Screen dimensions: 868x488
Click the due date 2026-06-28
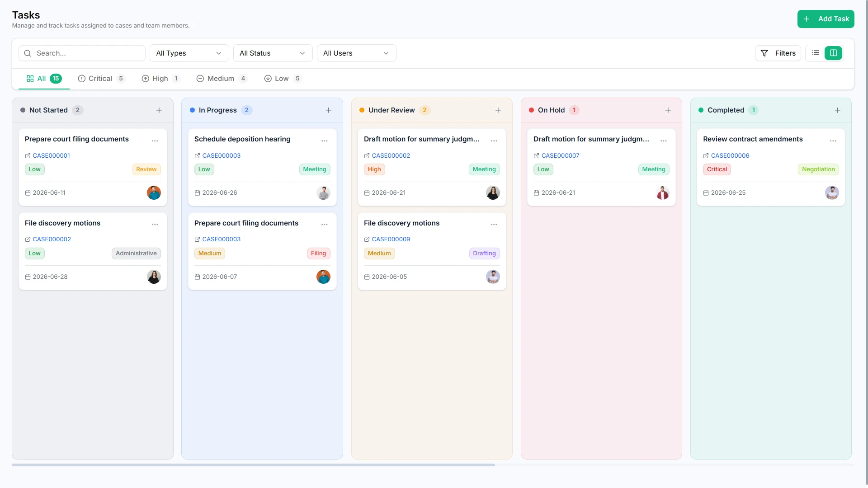coord(50,277)
